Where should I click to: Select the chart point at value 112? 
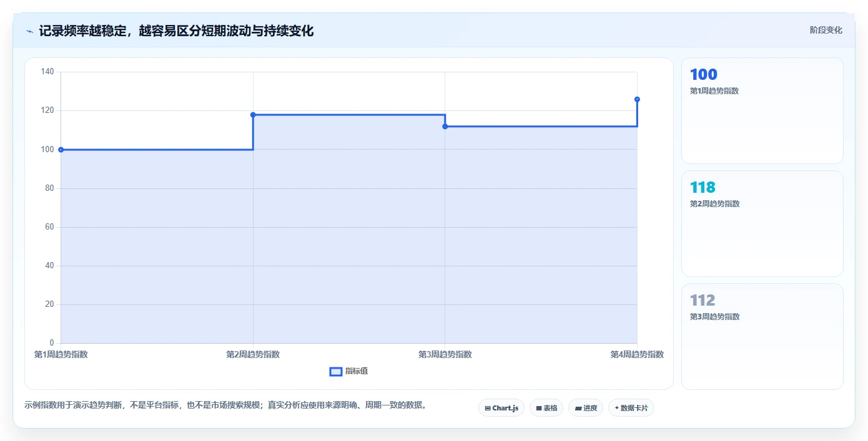coord(445,127)
